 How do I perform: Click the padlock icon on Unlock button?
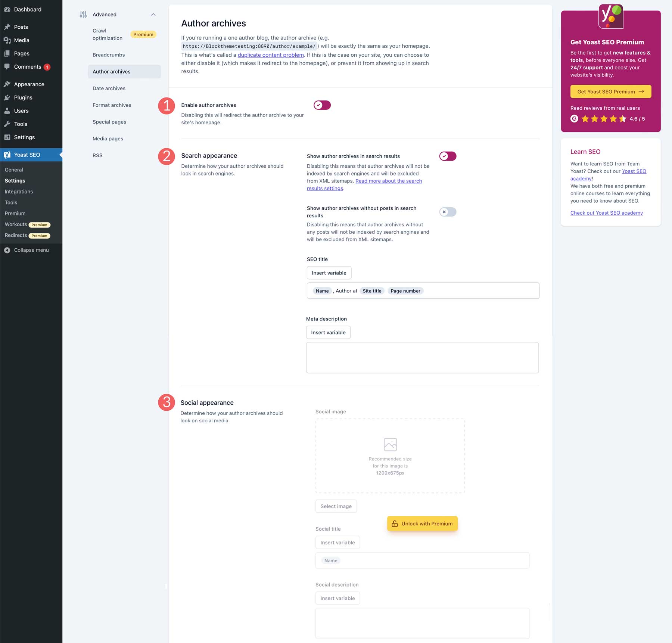tap(395, 524)
